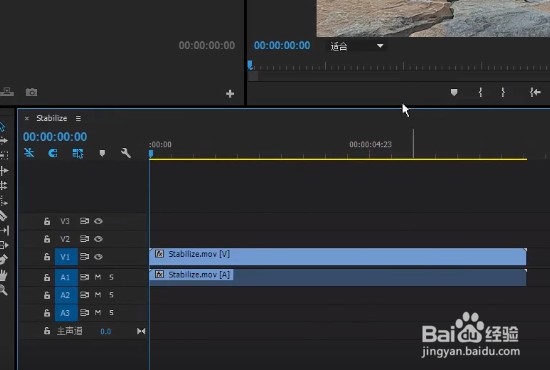Select Stabilize.mov [A] audio clip
The width and height of the screenshot is (550, 370).
tap(338, 277)
